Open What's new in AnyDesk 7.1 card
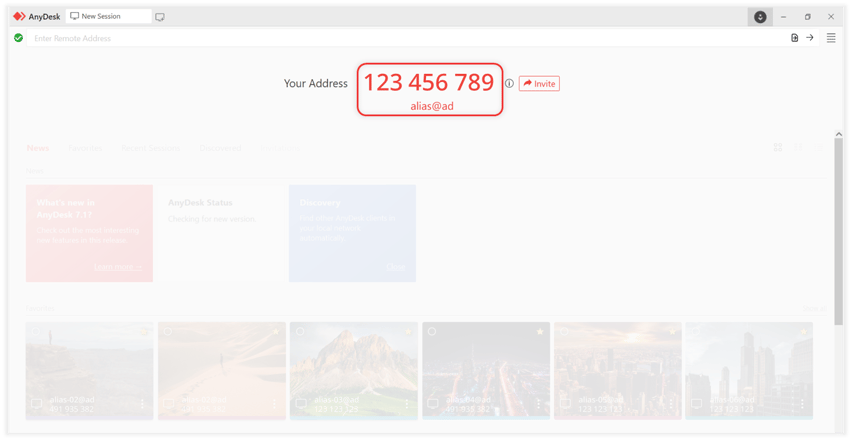852x440 pixels. pyautogui.click(x=89, y=233)
